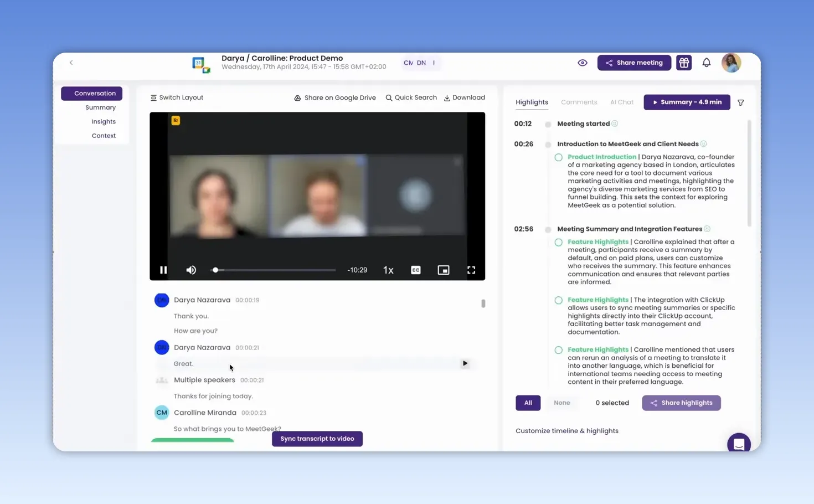This screenshot has width=814, height=504.
Task: Open the highlights filter funnel icon
Action: coord(741,102)
